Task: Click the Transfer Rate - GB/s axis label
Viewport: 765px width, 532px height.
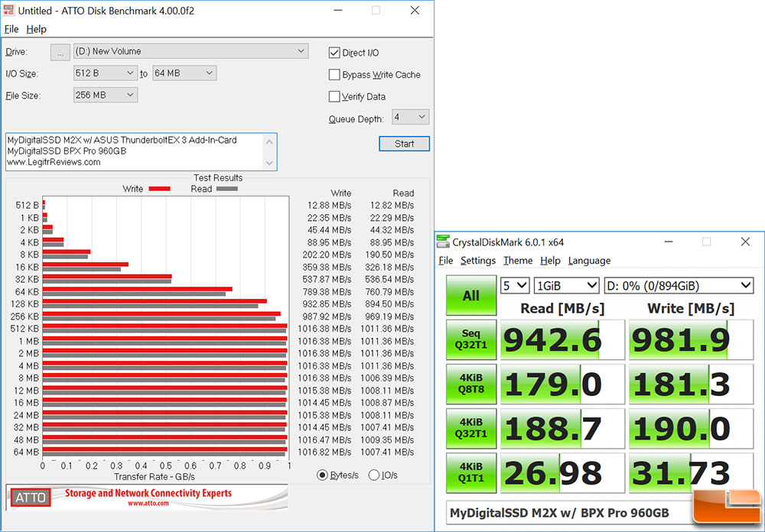Action: coord(155,476)
